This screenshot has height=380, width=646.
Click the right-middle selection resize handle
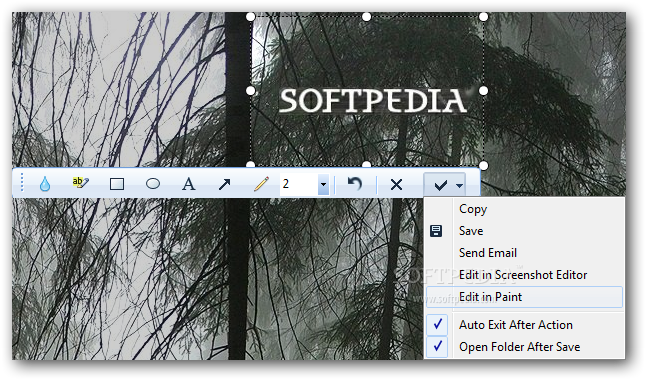[484, 91]
